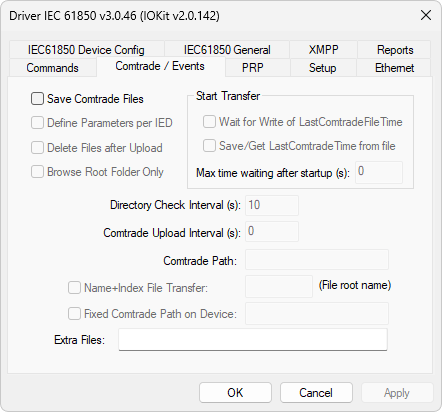This screenshot has width=442, height=412.
Task: Focus the Comtrade Path text field
Action: [317, 260]
